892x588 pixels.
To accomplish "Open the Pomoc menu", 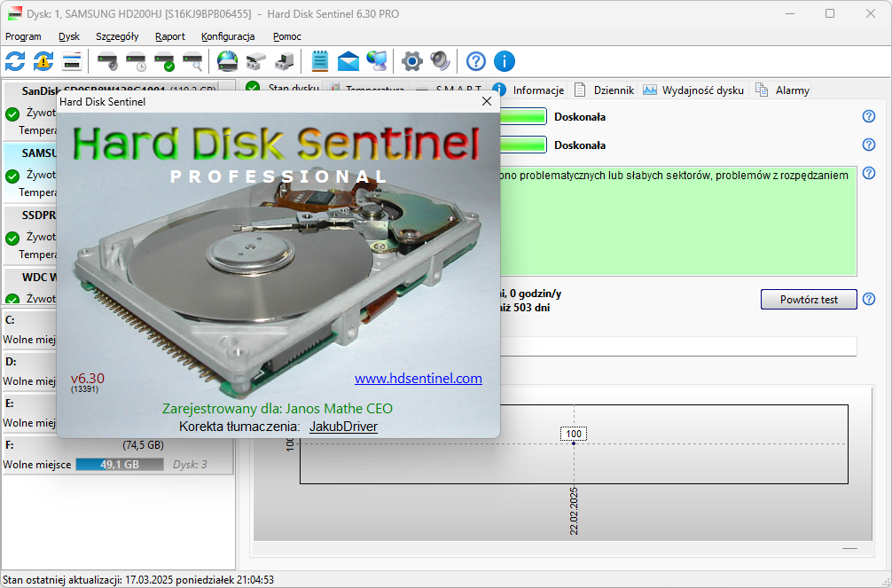I will point(286,36).
